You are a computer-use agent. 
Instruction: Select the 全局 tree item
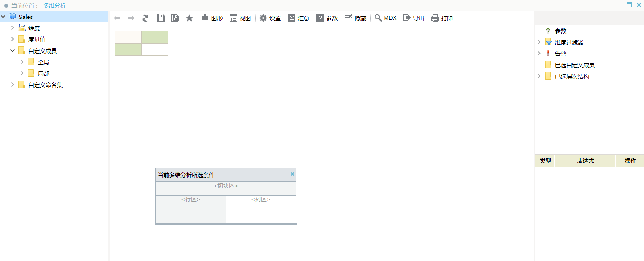[44, 62]
